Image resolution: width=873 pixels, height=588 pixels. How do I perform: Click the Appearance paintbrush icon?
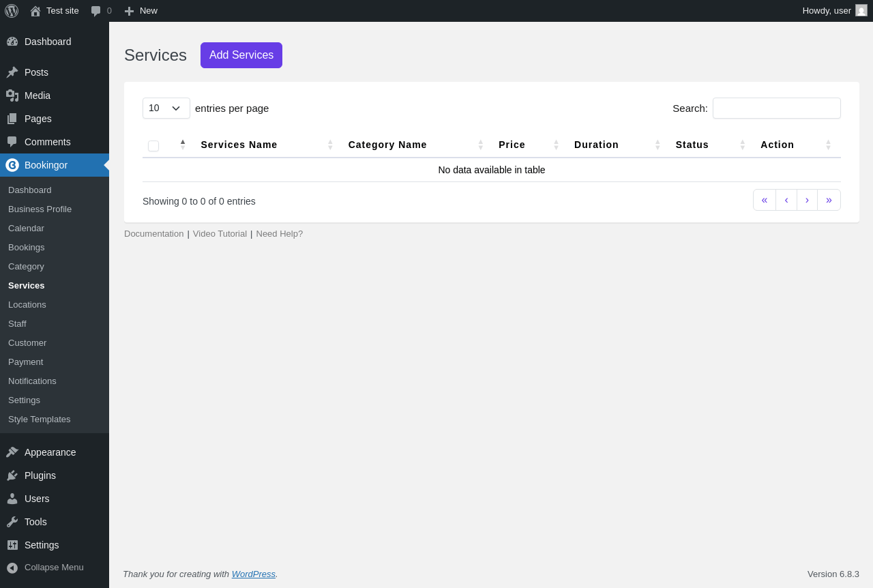pyautogui.click(x=12, y=452)
